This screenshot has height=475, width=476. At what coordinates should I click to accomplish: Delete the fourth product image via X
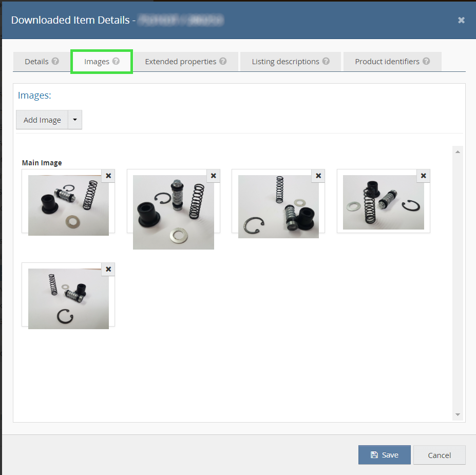click(423, 176)
